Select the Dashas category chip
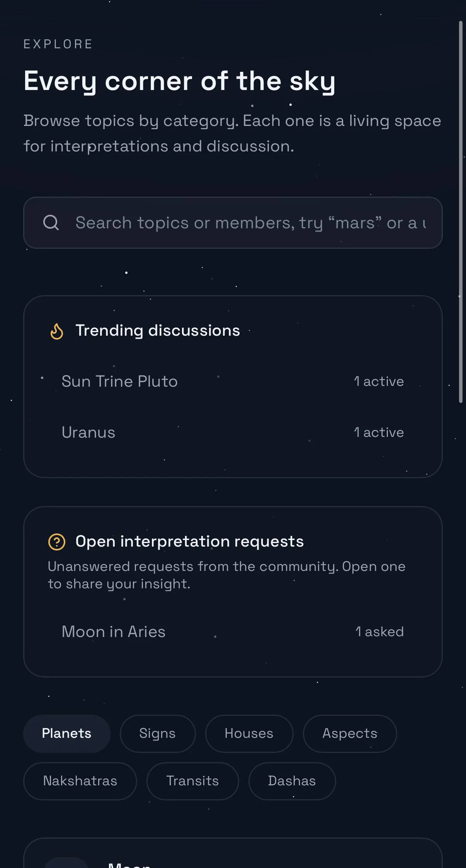Viewport: 466px width, 868px height. click(x=292, y=781)
